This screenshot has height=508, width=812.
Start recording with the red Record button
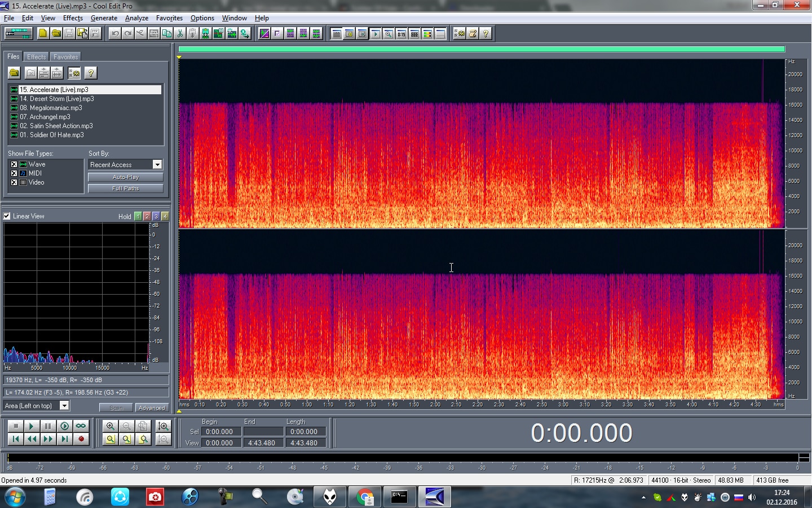81,439
